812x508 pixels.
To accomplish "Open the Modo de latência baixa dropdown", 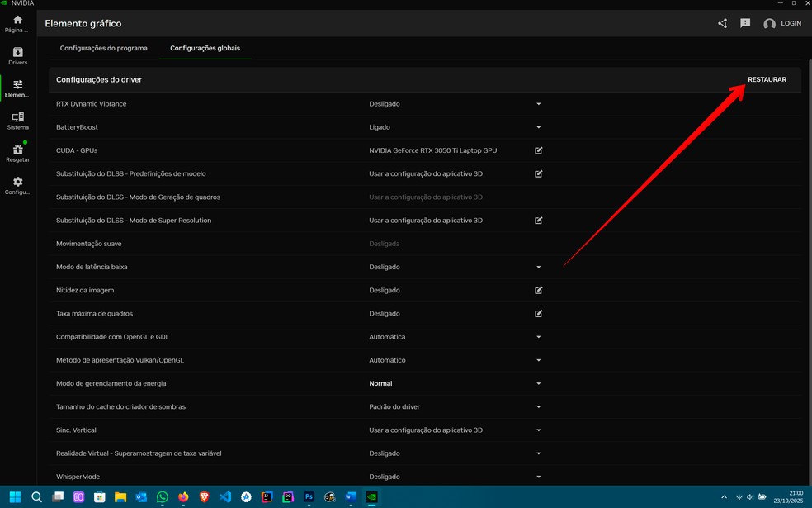I will tap(538, 268).
